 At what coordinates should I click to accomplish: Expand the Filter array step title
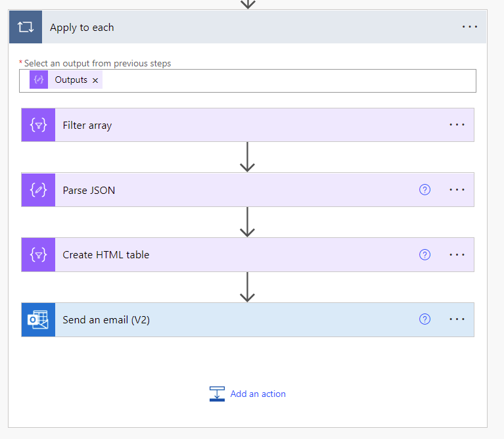(87, 125)
